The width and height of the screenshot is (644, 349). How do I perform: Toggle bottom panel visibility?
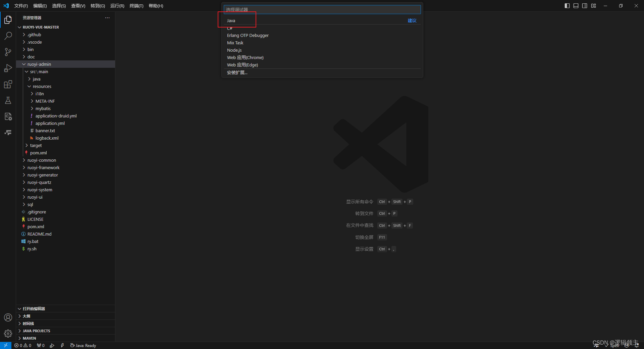pos(576,6)
